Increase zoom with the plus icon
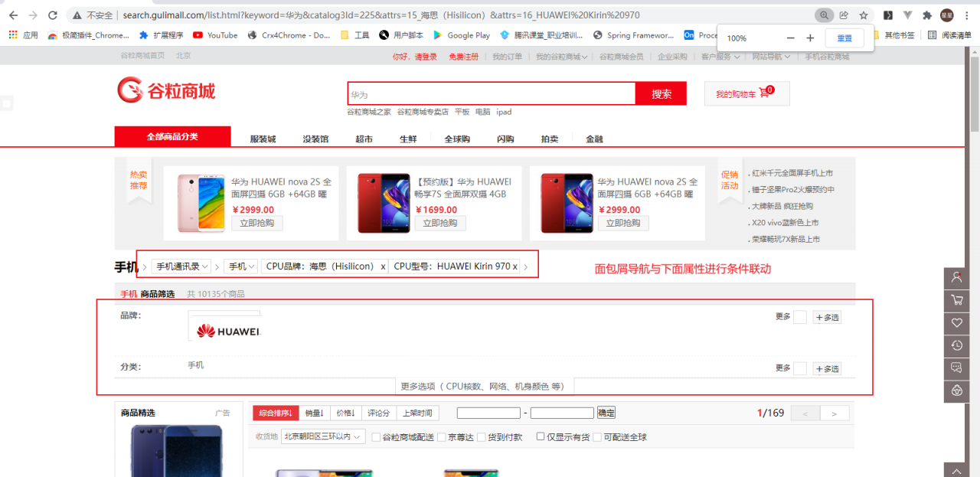This screenshot has height=477, width=980. click(x=811, y=38)
